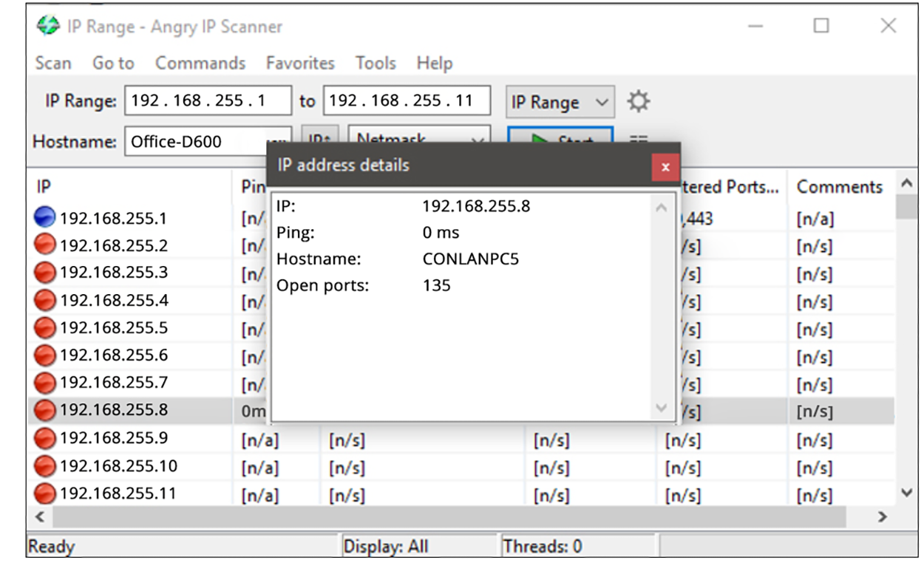Click red status icon for 192.168.255.4
The image size is (924, 563).
[x=45, y=300]
